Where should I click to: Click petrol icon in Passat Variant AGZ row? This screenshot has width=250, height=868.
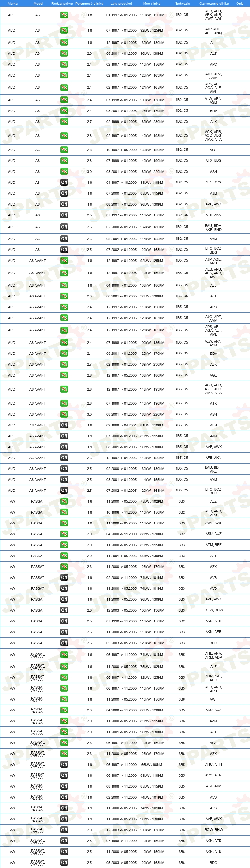tap(64, 743)
